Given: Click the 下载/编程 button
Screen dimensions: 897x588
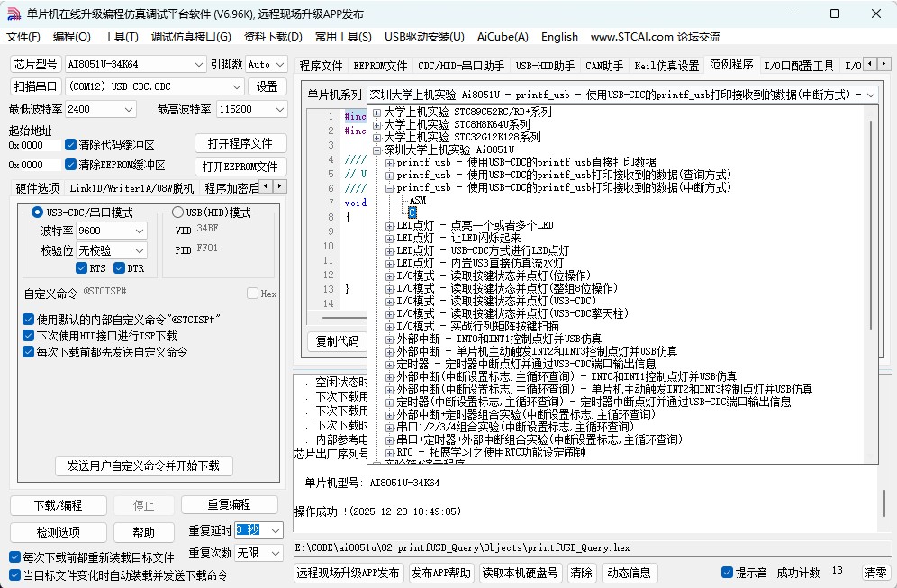Looking at the screenshot, I should pos(58,504).
